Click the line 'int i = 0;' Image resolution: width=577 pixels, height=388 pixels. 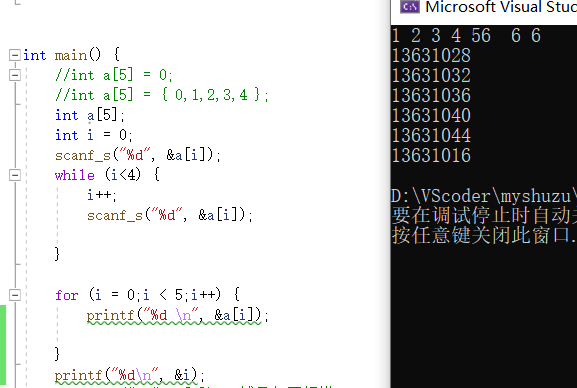tap(93, 135)
